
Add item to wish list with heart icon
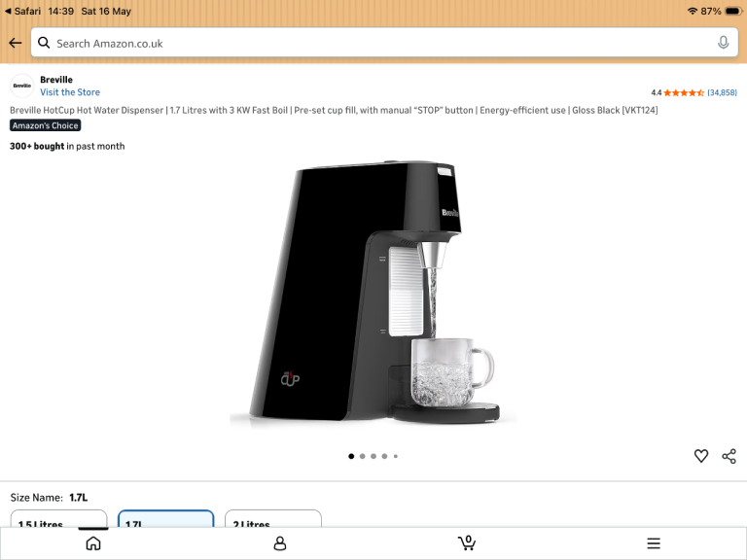[700, 456]
